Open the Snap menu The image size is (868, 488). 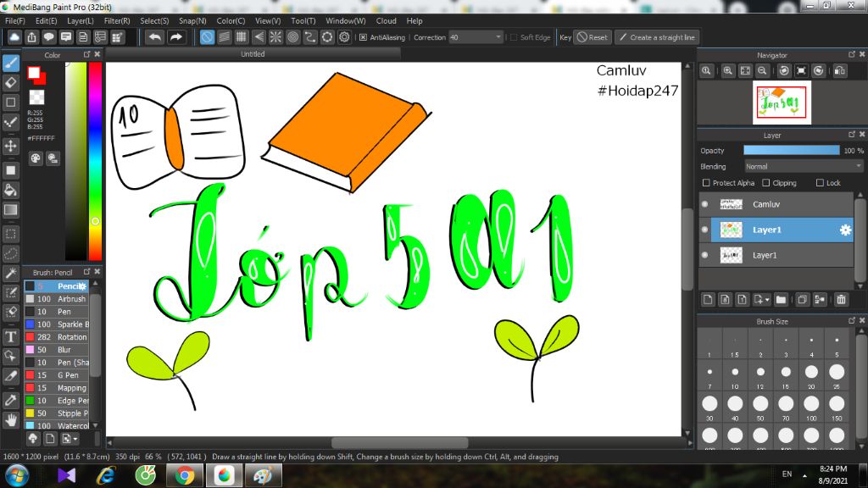[x=192, y=20]
